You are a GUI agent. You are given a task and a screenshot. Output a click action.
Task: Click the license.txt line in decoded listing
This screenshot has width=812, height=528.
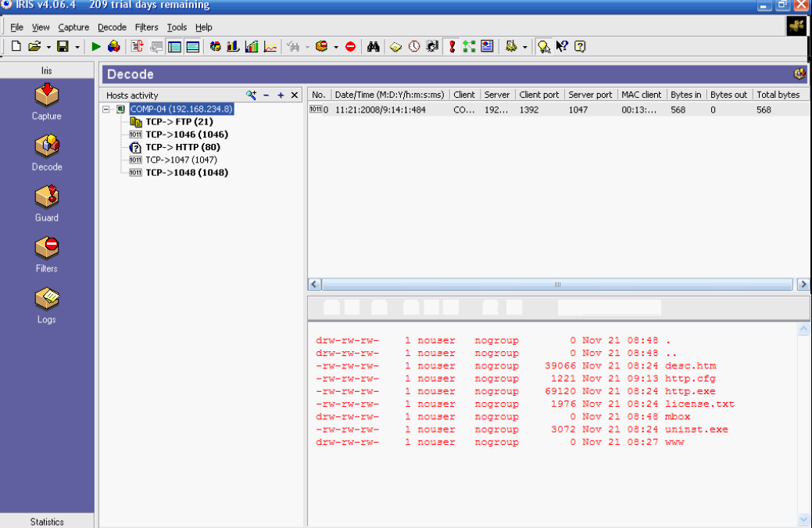click(525, 404)
